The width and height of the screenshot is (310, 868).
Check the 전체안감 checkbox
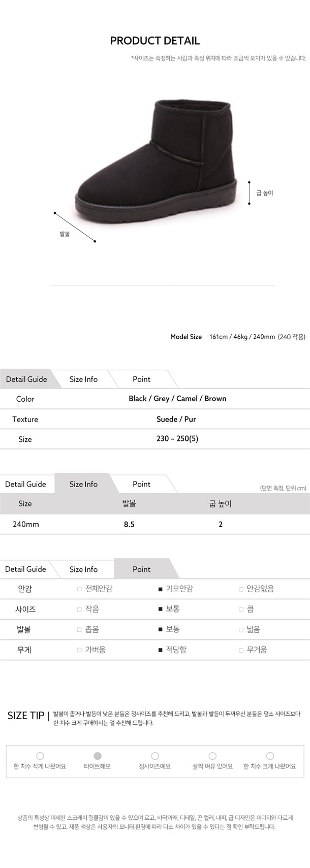tap(79, 589)
